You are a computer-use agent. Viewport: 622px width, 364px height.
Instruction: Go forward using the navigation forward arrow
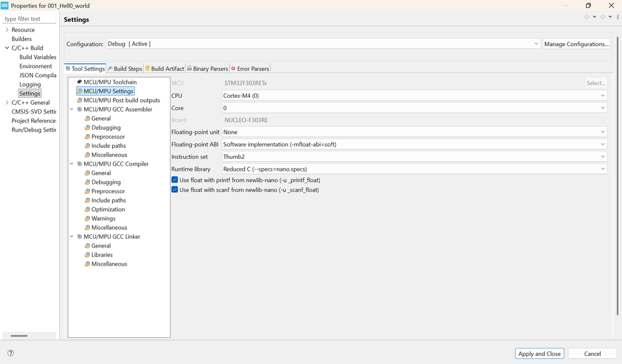pos(602,17)
